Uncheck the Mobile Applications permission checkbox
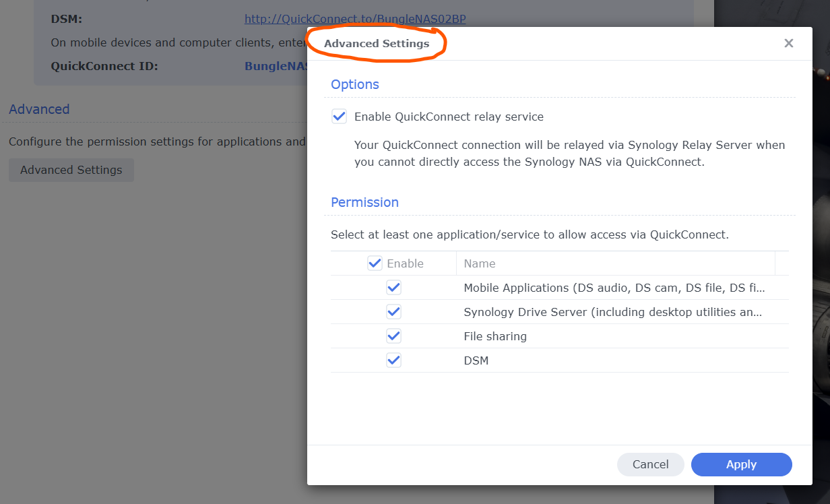The height and width of the screenshot is (504, 830). pos(394,288)
